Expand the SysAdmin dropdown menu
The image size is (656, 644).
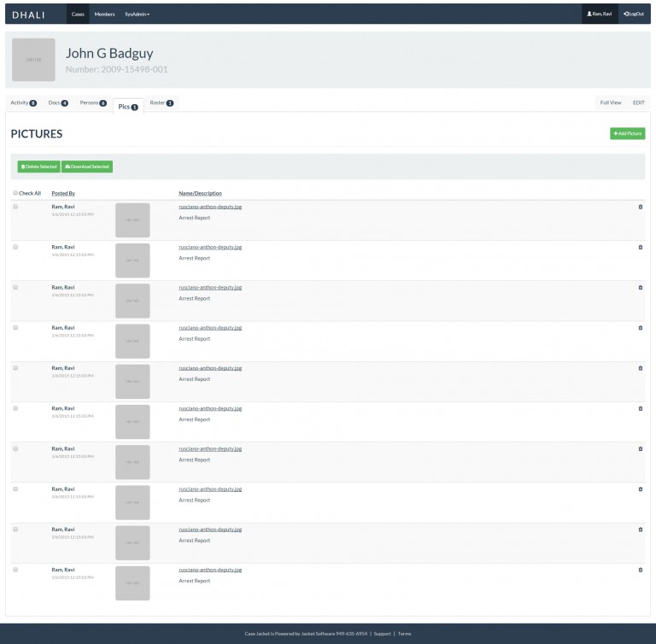click(x=137, y=15)
